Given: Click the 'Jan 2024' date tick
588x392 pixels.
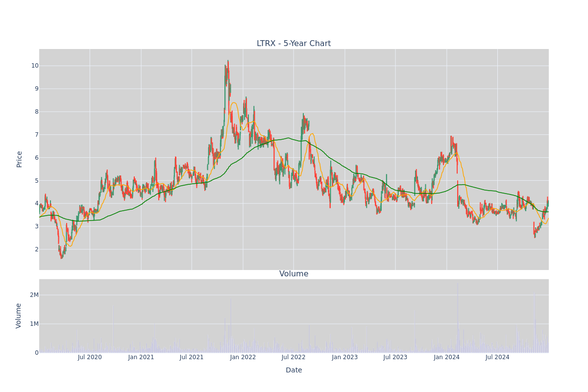Looking at the screenshot, I should pyautogui.click(x=447, y=357).
